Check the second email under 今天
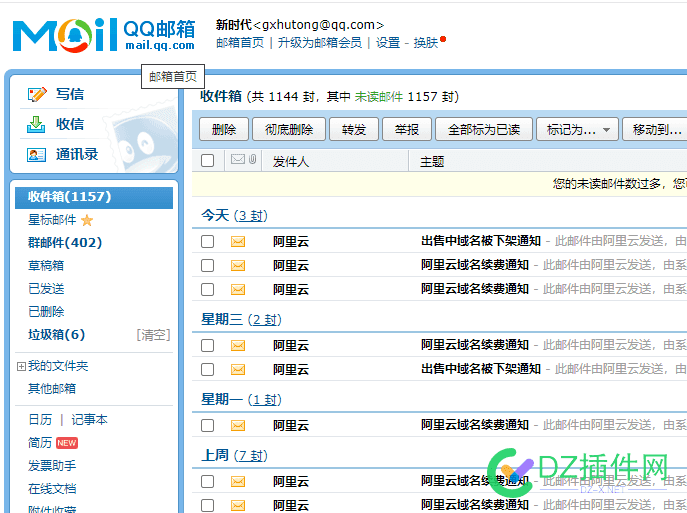 (x=207, y=265)
